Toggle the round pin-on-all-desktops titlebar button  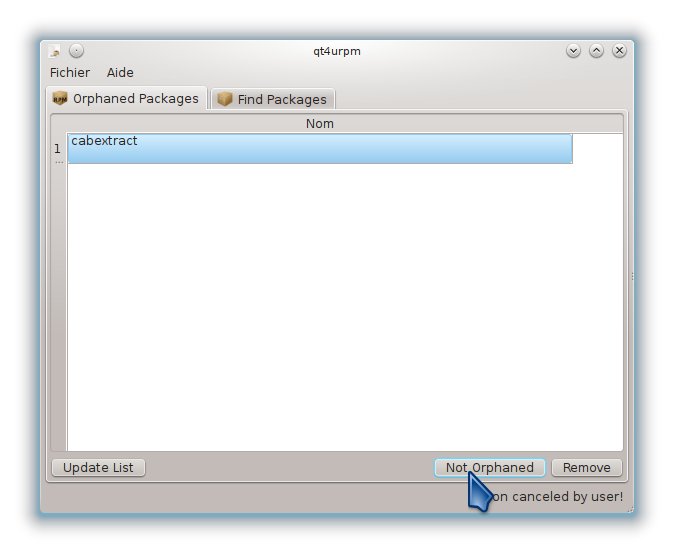coord(77,51)
